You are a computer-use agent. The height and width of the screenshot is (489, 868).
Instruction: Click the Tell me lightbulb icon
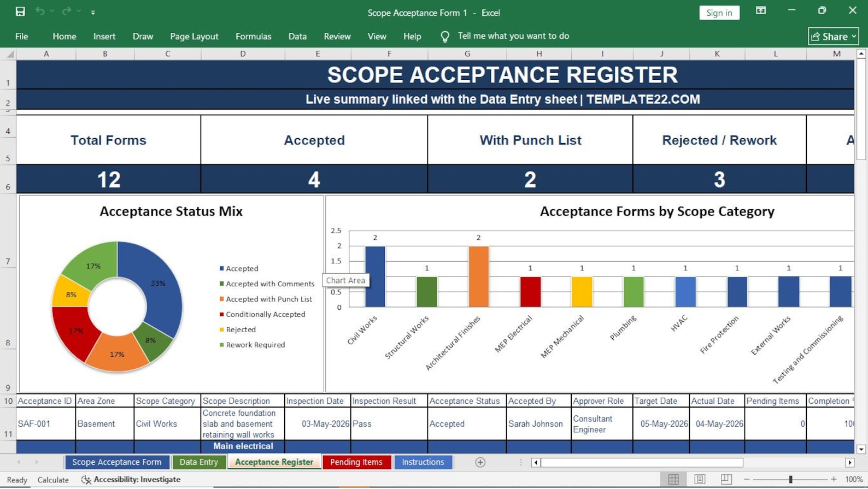(x=445, y=36)
